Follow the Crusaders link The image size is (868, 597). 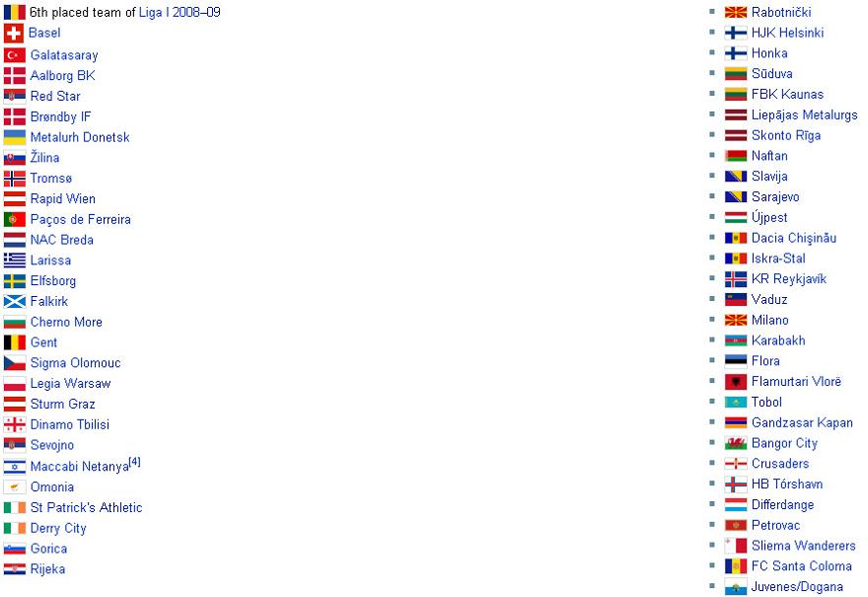pos(780,464)
